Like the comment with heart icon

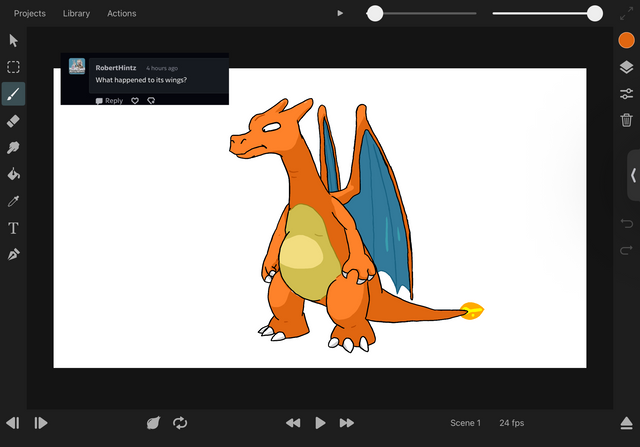tap(135, 101)
